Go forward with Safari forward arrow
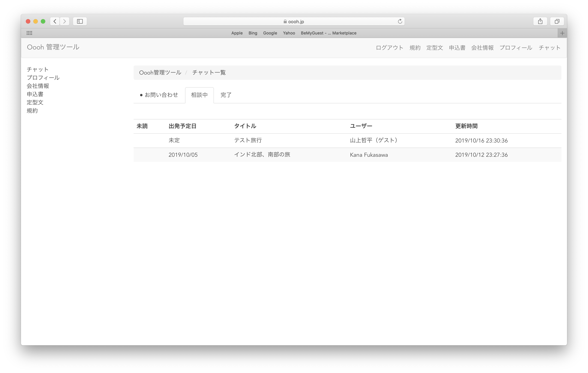This screenshot has height=373, width=588. click(x=64, y=21)
